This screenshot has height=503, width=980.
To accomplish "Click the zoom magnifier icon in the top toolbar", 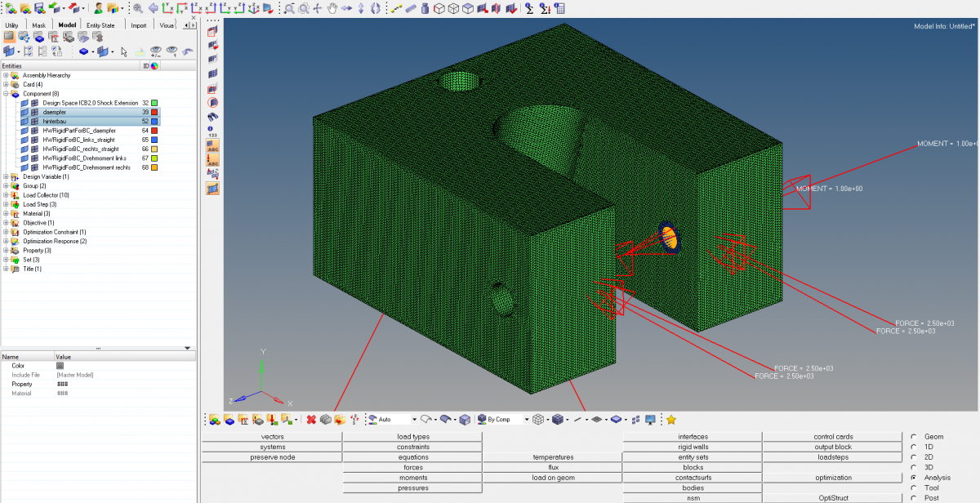I will (137, 8).
